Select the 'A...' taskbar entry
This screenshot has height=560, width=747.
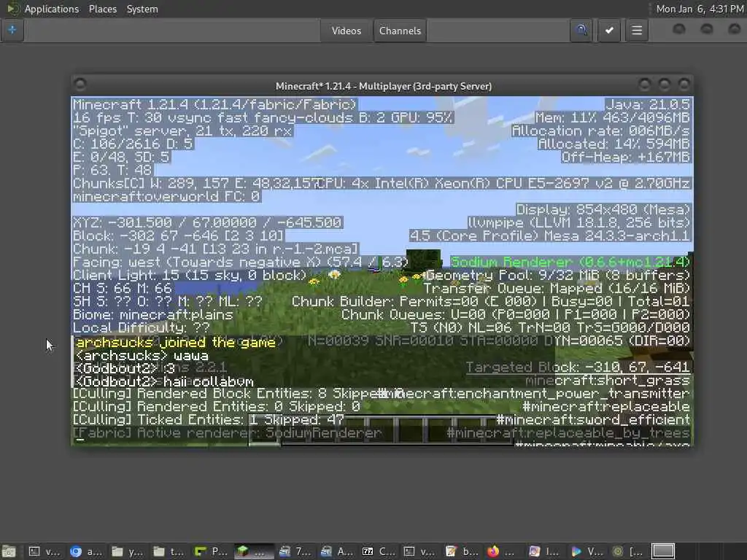coord(336,551)
